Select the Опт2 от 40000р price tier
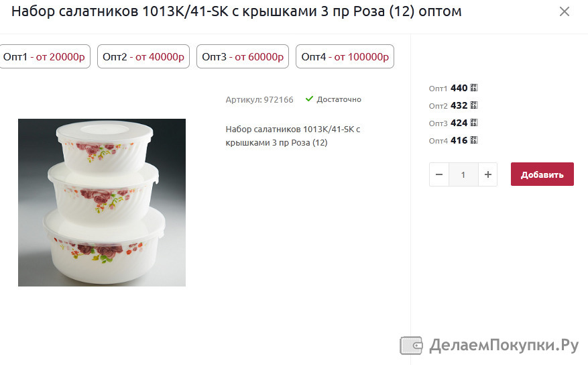The image size is (588, 365). 143,56
